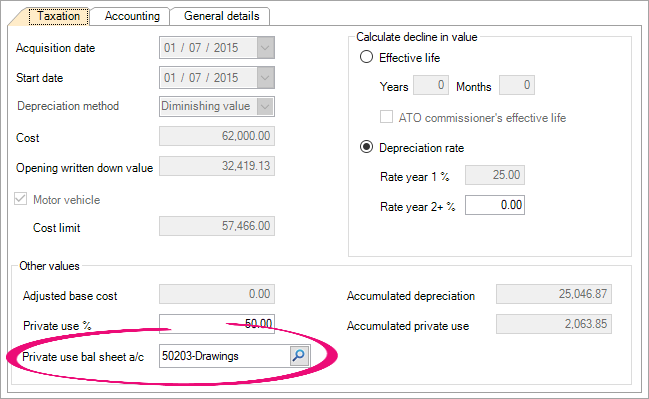Tick ATO commissioner's effective life checkbox
Image resolution: width=649 pixels, height=399 pixels.
pos(386,117)
